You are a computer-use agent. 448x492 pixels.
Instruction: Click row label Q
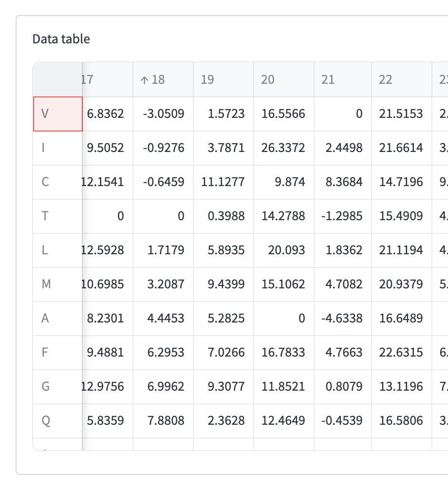click(57, 420)
